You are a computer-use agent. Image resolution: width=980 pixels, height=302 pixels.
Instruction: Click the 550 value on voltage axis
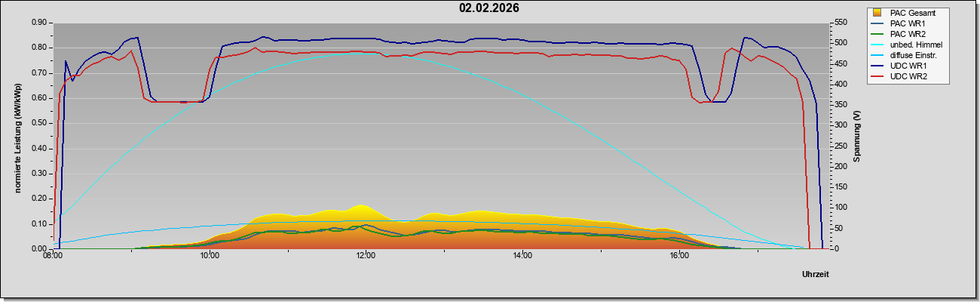[839, 23]
